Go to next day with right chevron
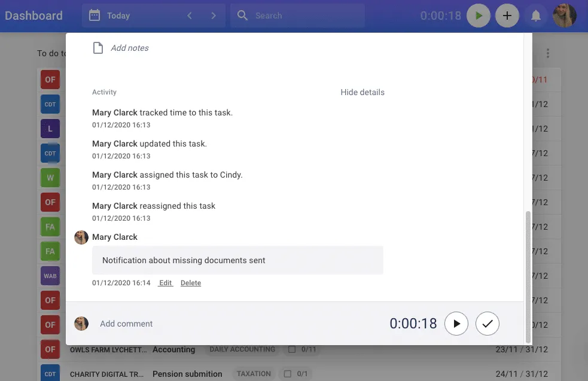 pos(214,16)
